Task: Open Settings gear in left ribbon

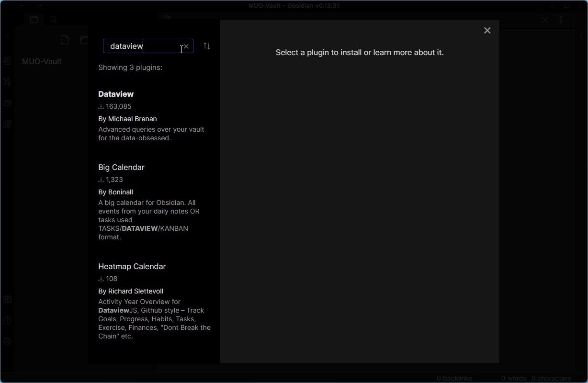Action: pyautogui.click(x=7, y=341)
